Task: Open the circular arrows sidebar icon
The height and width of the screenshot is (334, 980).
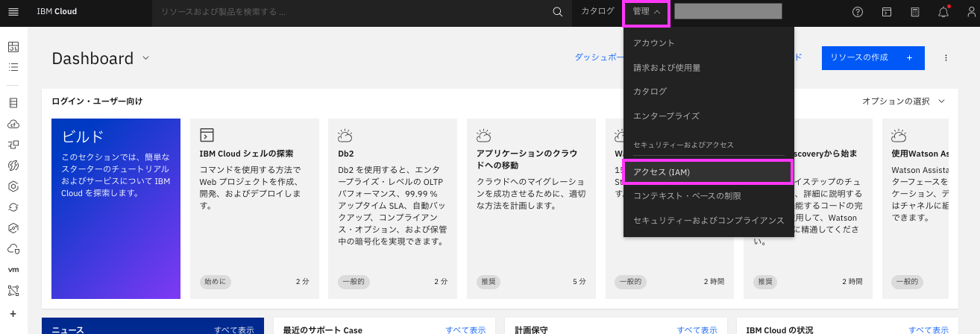Action: (13, 207)
